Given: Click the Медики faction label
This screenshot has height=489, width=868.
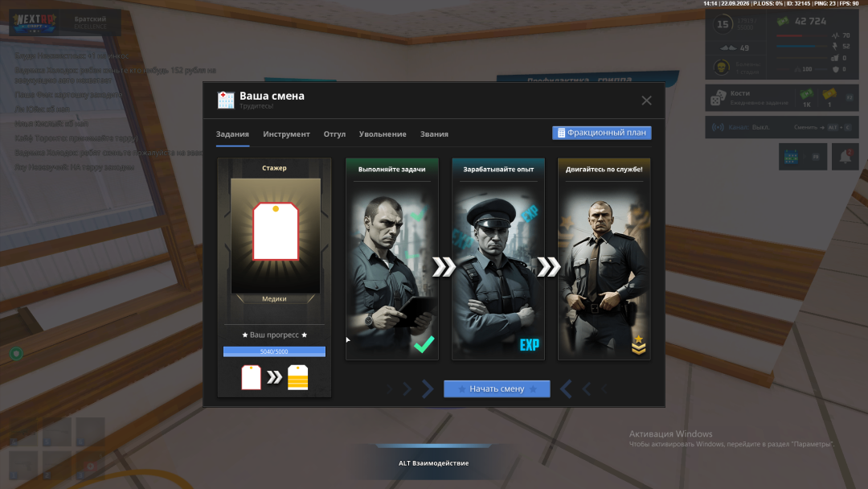Looking at the screenshot, I should 274,299.
